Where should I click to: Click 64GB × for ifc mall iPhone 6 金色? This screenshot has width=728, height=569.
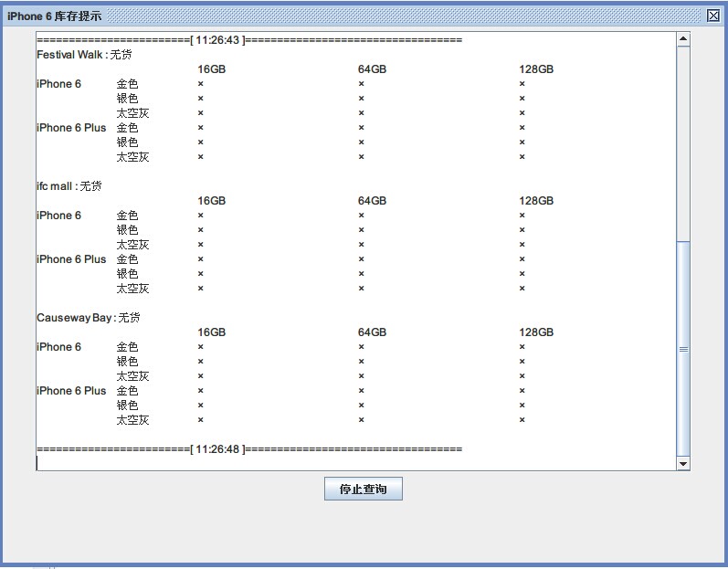pyautogui.click(x=361, y=216)
